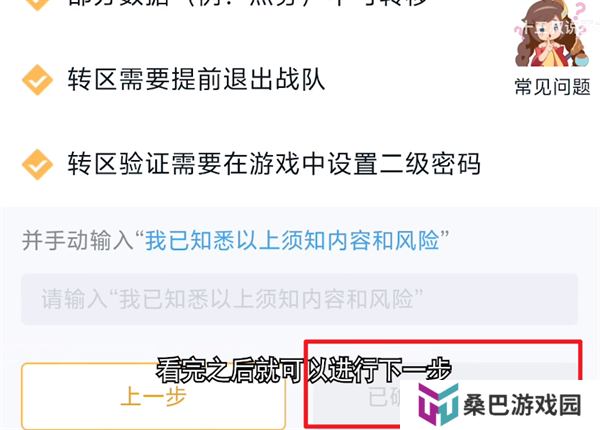Screen dimensions: 600x430
Task: Click the greyed 已确 confirm button
Action: 356,394
